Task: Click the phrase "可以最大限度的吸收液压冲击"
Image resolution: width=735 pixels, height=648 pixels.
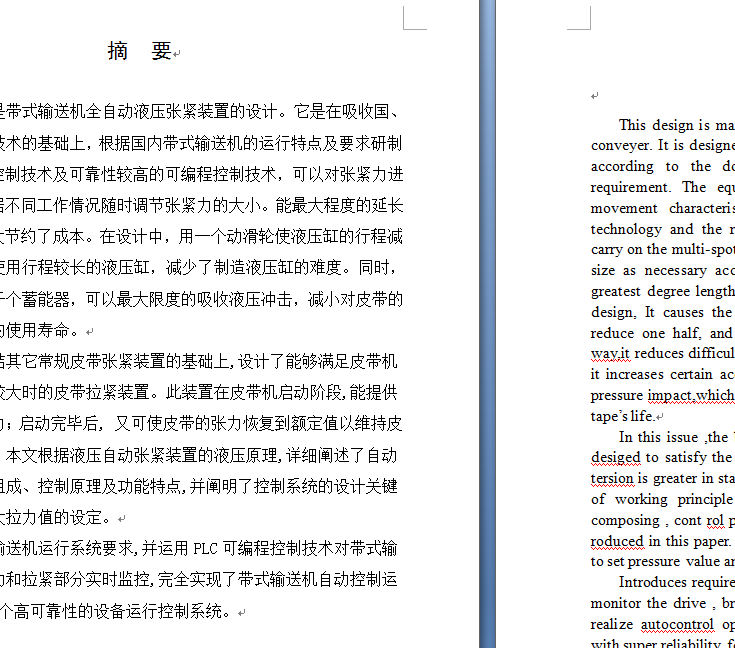Action: pos(188,299)
